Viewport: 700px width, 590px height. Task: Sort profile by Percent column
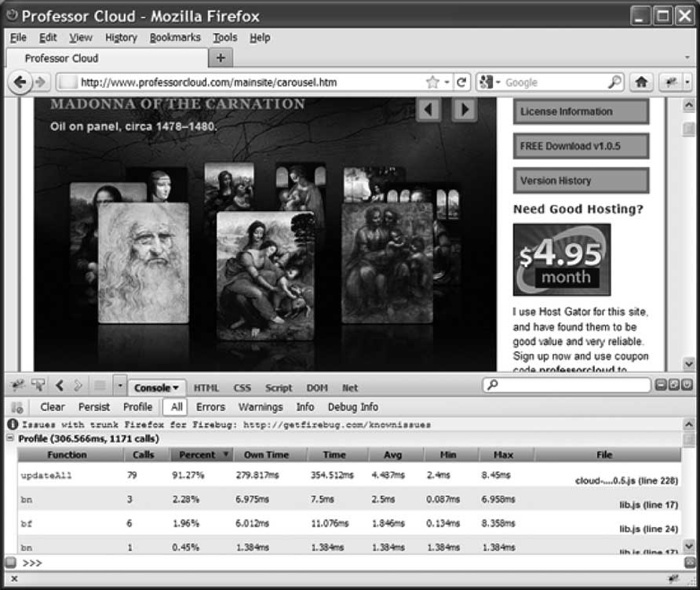pos(202,455)
